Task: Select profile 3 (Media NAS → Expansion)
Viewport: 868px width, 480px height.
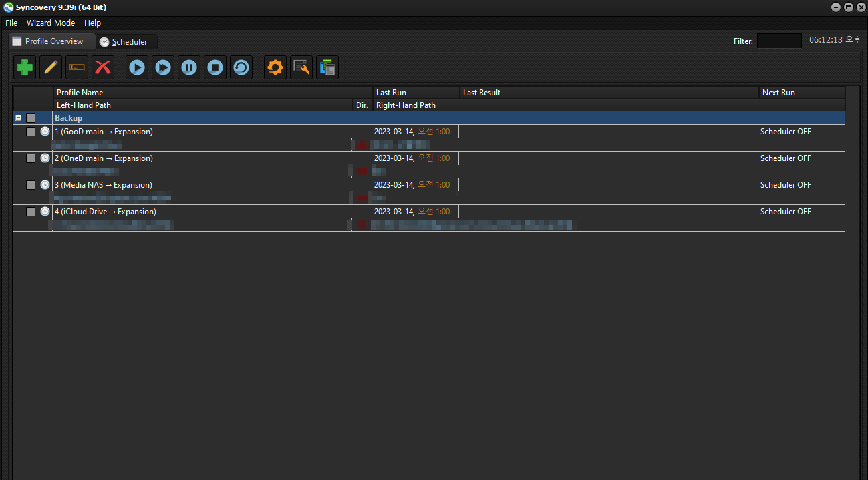Action: pos(429,191)
